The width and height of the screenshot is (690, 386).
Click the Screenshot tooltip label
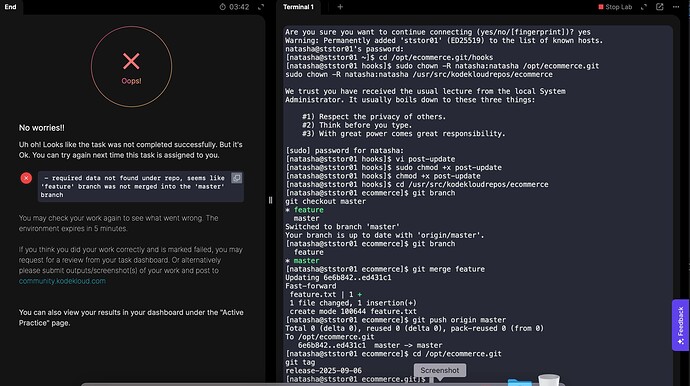[440, 370]
